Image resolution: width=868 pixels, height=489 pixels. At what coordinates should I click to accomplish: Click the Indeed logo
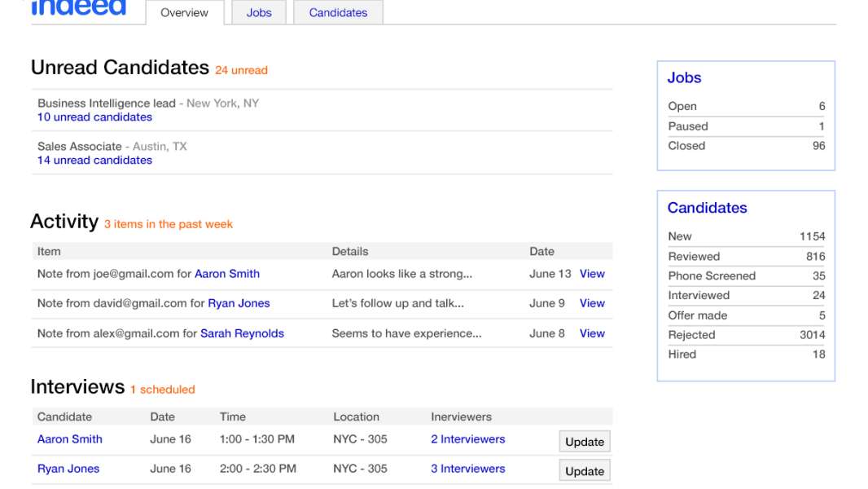(x=79, y=8)
